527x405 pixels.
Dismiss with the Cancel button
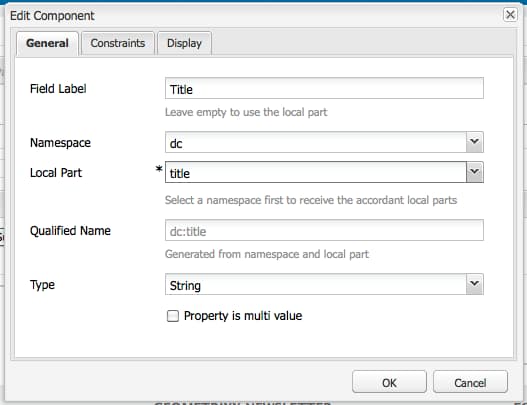(470, 382)
